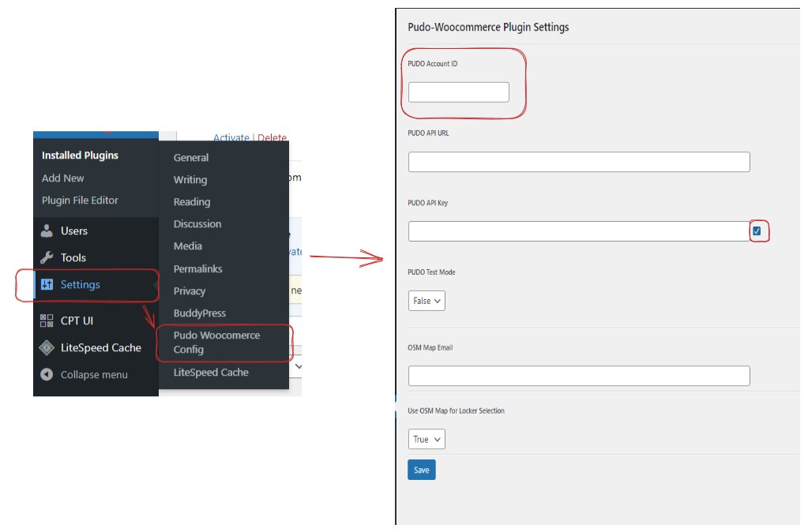808x532 pixels.
Task: Click the Users person icon
Action: coord(47,230)
